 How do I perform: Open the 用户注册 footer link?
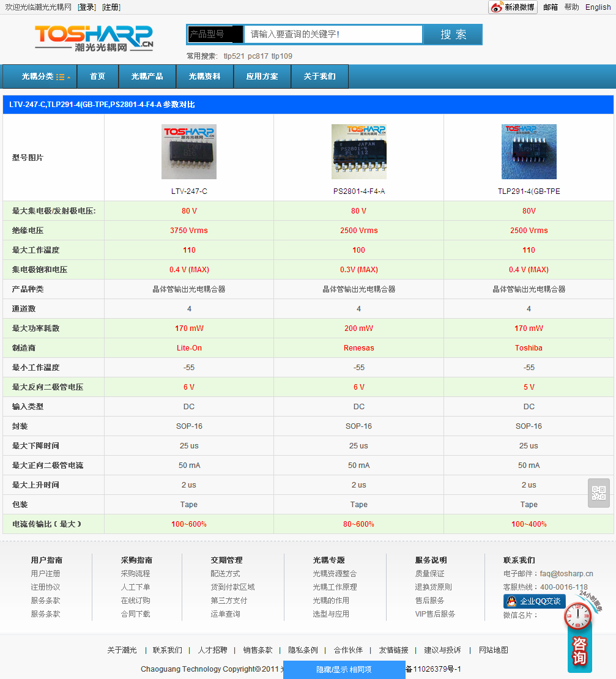45,573
